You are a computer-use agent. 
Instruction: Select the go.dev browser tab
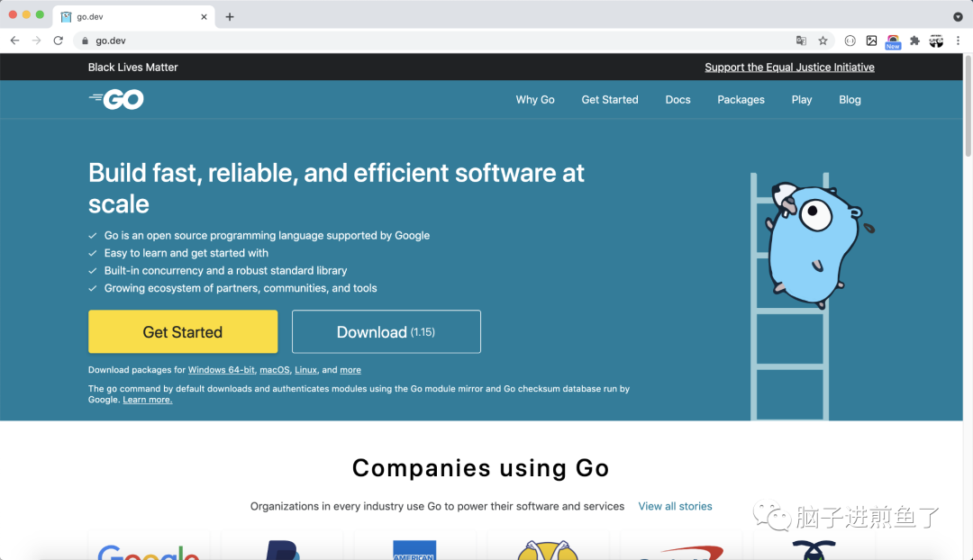pyautogui.click(x=133, y=17)
